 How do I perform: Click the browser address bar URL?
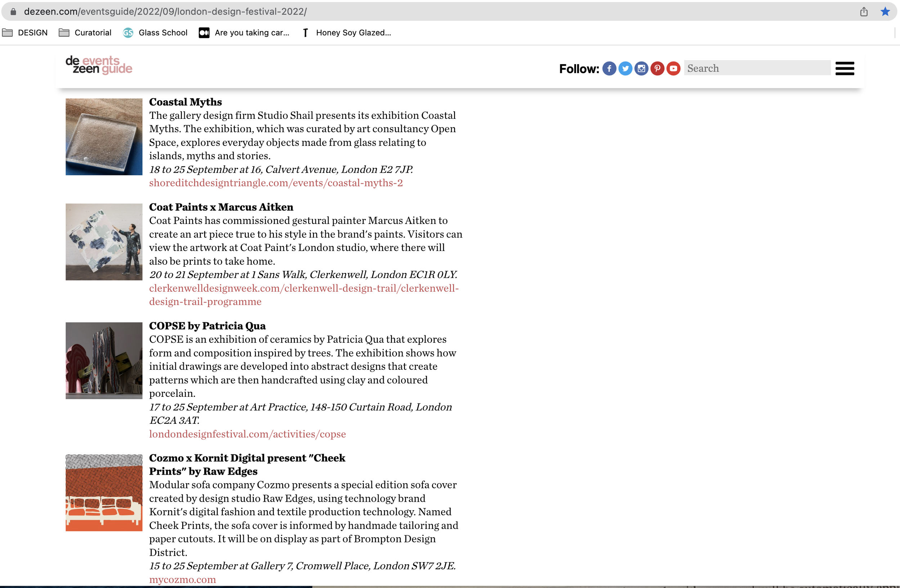point(165,12)
